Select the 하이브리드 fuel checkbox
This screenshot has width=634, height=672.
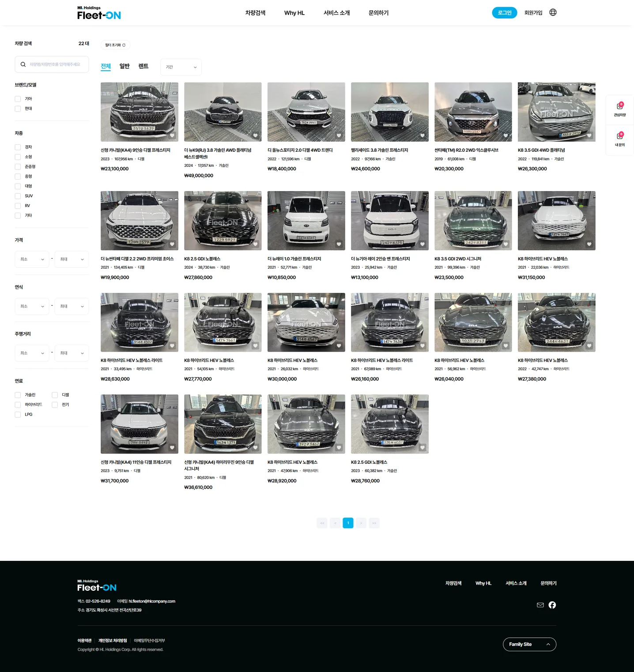pyautogui.click(x=18, y=405)
